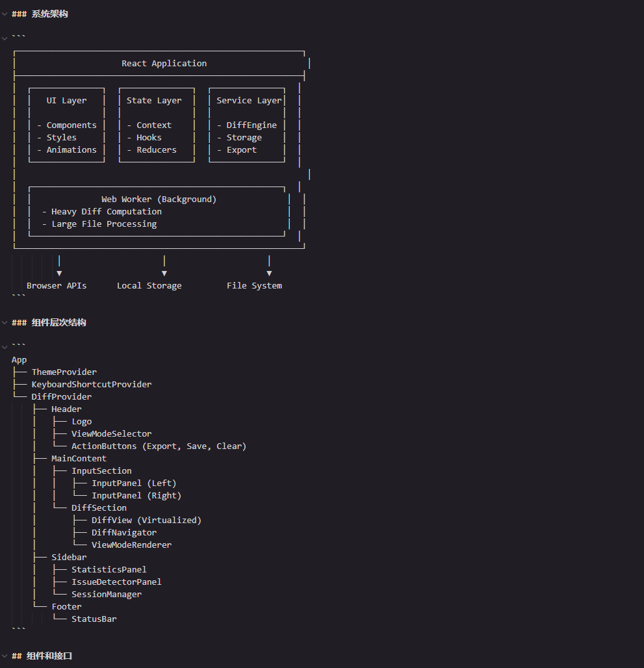Click the Browser APIs label
644x668 pixels.
pyautogui.click(x=57, y=286)
